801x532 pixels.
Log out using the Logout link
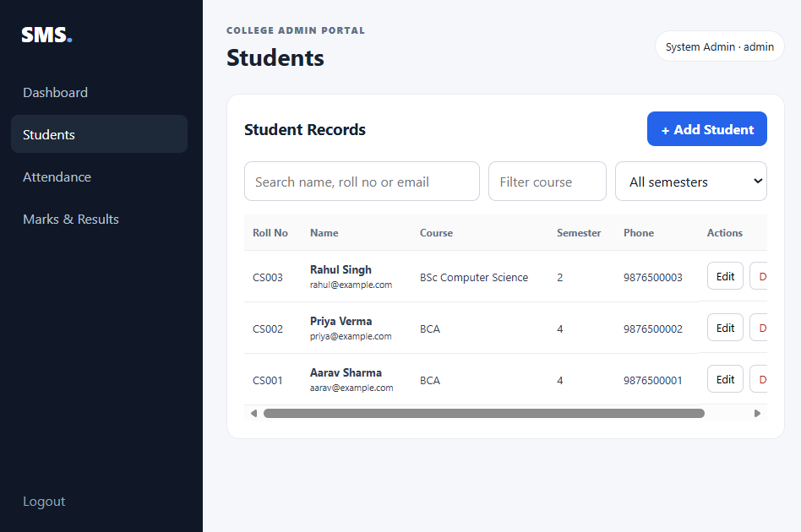pyautogui.click(x=44, y=502)
